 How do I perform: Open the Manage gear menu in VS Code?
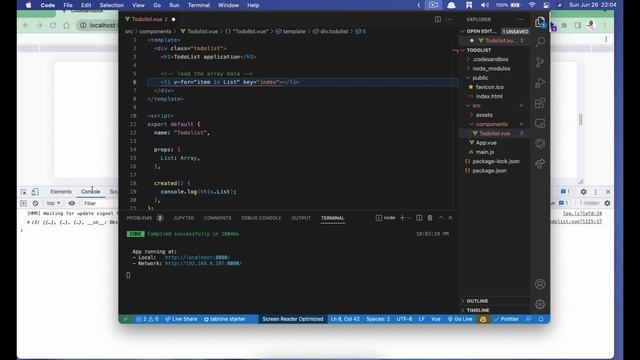(540, 304)
